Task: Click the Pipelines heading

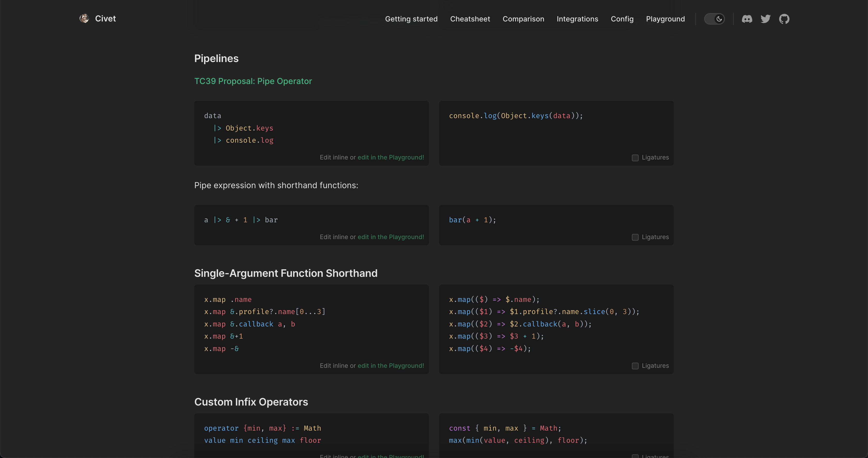Action: coord(216,59)
